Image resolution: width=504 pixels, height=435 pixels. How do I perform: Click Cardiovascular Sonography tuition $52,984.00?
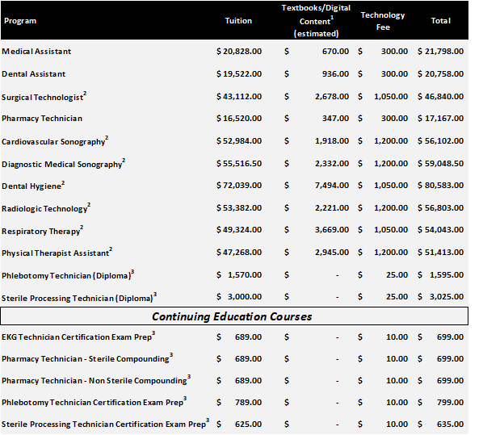[239, 141]
